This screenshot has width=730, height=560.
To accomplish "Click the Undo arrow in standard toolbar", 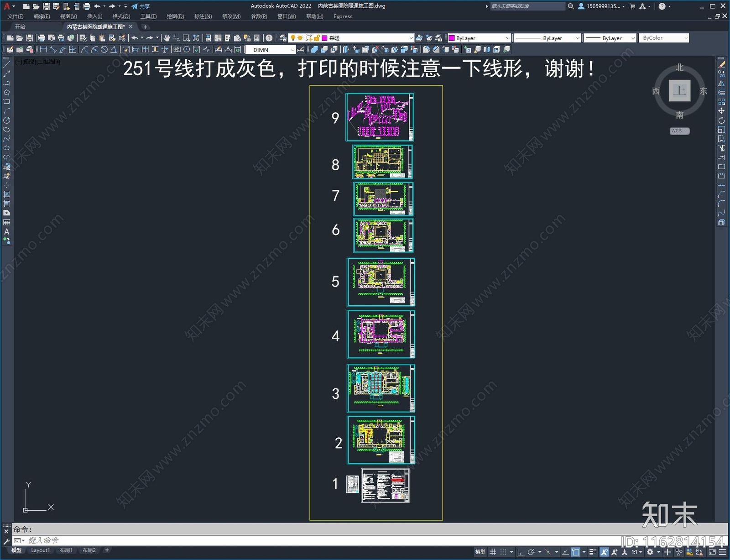I will 135,38.
